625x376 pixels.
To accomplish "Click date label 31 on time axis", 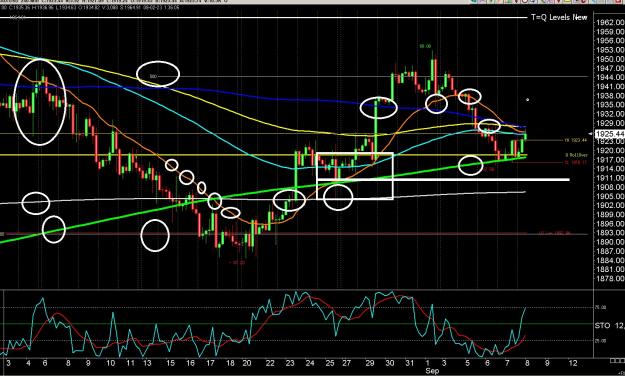I will [409, 363].
